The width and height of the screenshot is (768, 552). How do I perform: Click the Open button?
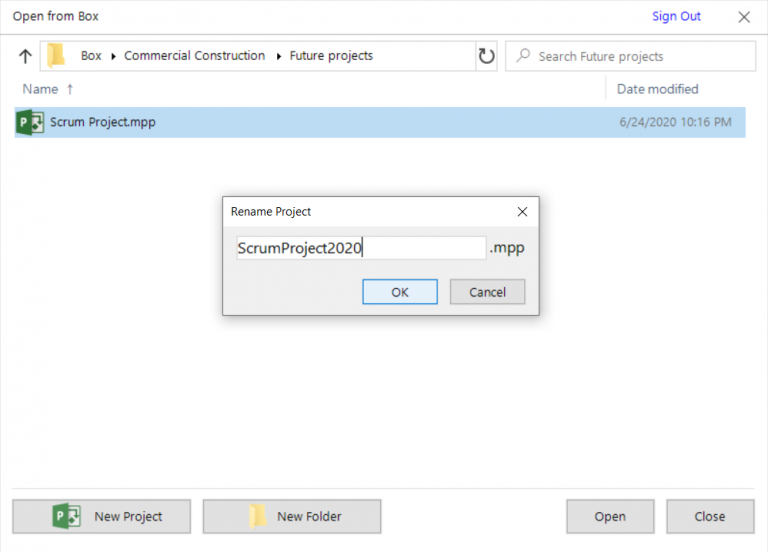pyautogui.click(x=610, y=516)
